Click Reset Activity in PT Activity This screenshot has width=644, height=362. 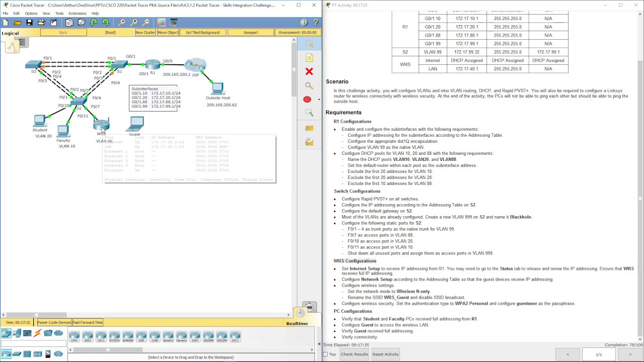tap(385, 354)
